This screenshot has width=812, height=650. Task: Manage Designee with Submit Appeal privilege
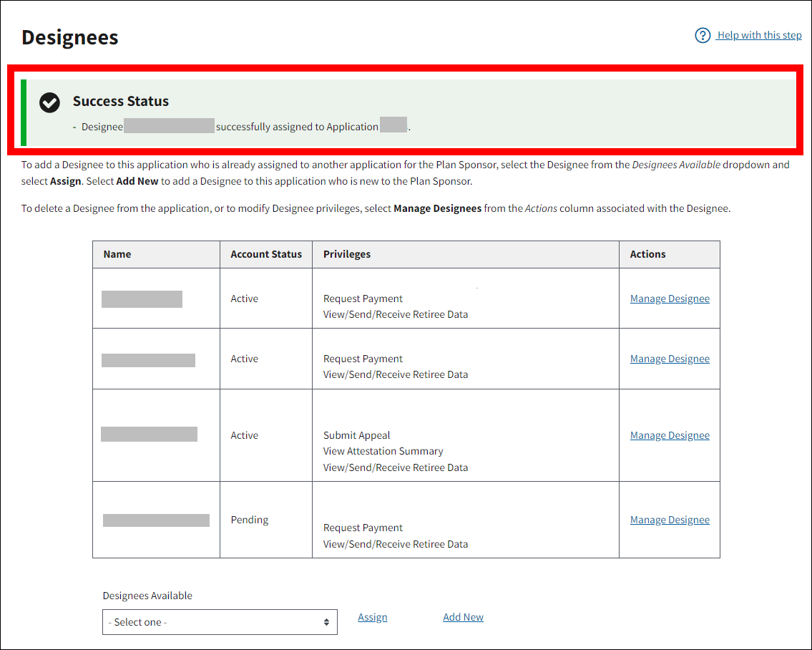[x=670, y=435]
